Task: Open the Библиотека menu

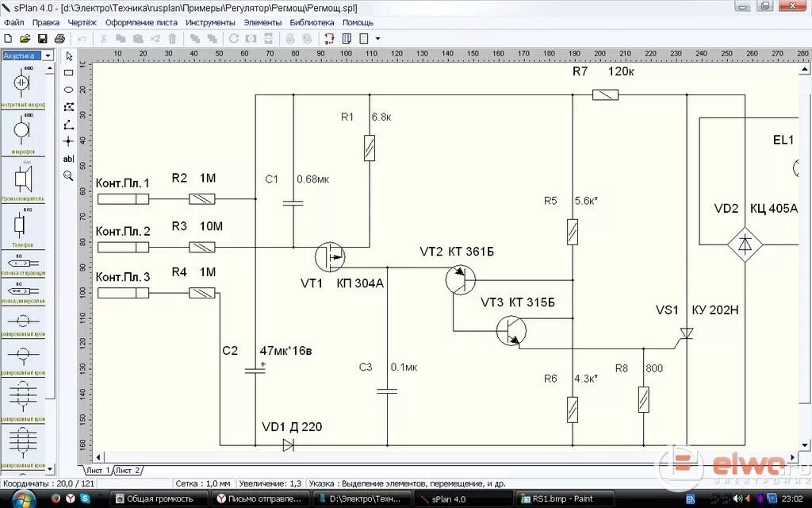Action: pos(312,23)
